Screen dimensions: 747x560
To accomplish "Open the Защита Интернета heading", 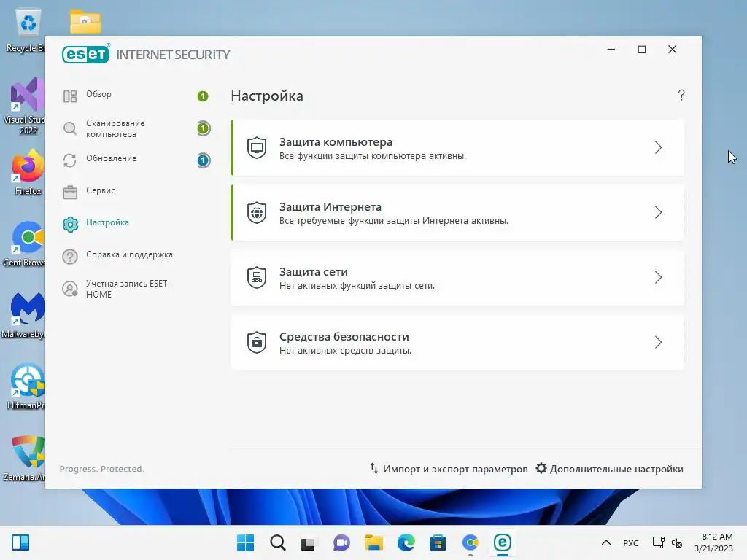I will [330, 206].
